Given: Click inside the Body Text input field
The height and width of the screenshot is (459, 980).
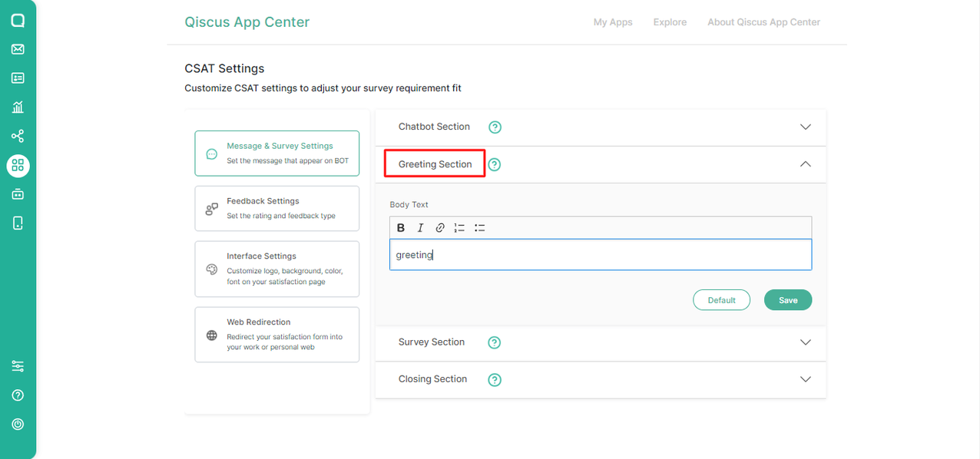Looking at the screenshot, I should [601, 254].
